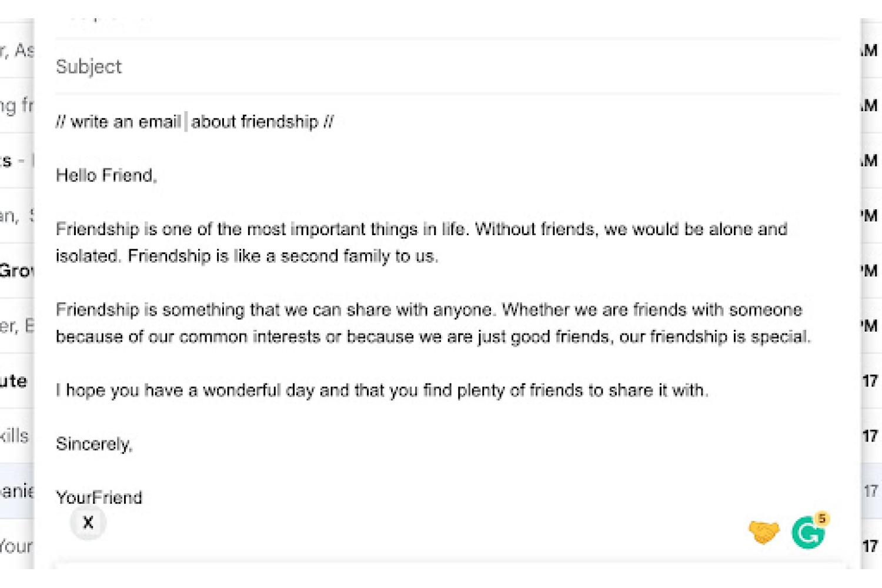Select the highlighted 'anie' inbox row

click(17, 490)
